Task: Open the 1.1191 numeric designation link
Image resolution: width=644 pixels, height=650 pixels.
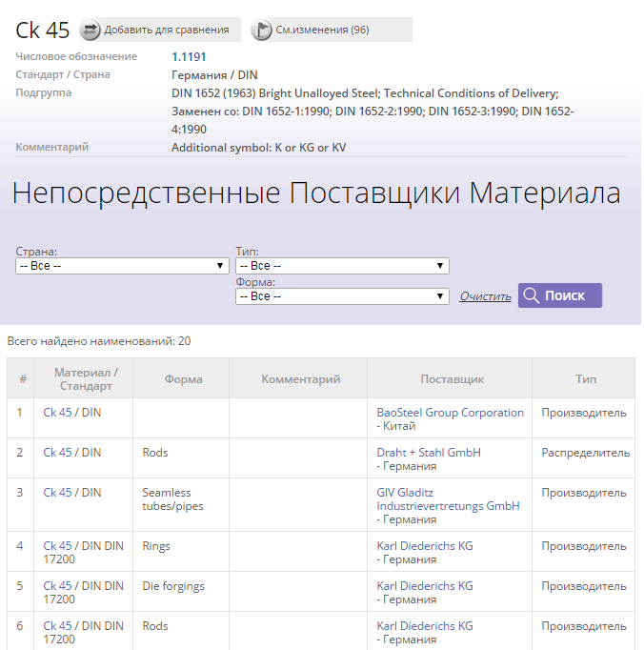Action: 189,57
